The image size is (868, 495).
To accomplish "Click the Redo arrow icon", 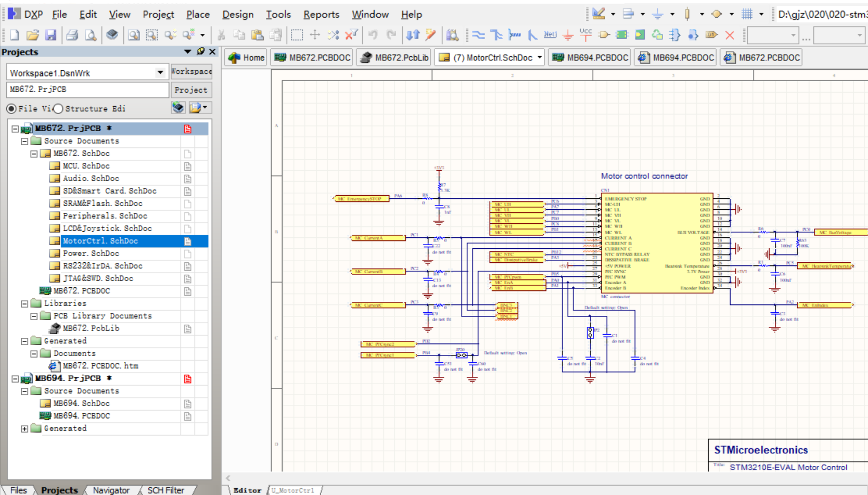I will click(x=391, y=35).
